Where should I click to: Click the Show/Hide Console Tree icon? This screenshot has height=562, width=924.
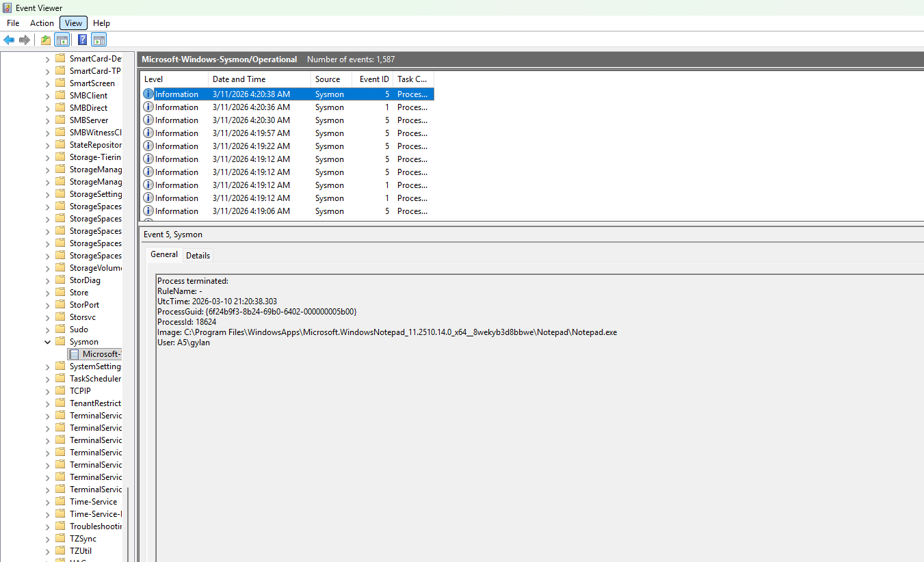coord(62,40)
